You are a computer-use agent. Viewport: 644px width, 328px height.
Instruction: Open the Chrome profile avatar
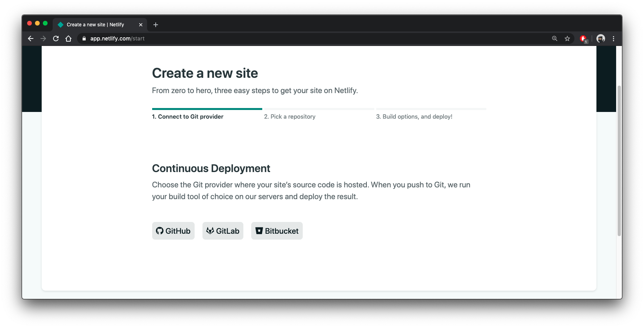tap(601, 38)
